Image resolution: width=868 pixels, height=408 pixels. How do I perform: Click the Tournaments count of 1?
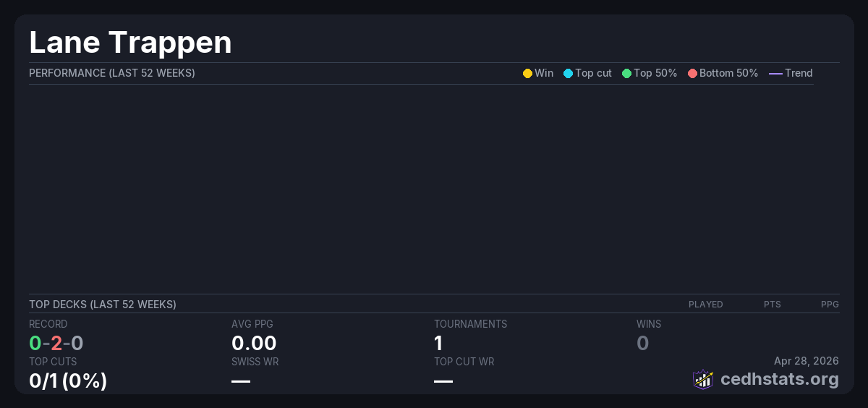pyautogui.click(x=438, y=343)
